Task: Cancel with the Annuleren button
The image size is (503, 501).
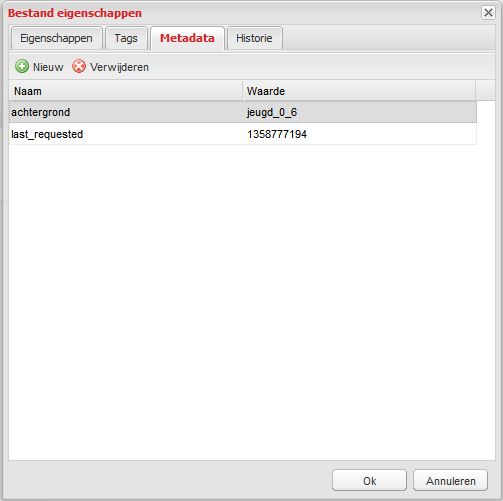Action: (x=451, y=481)
